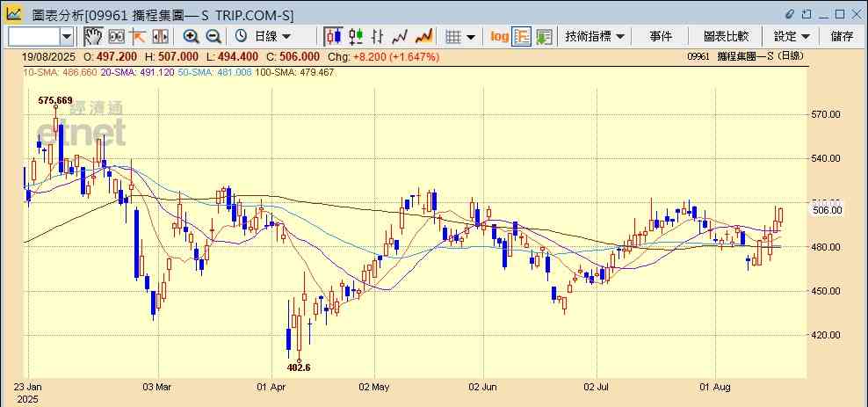Select the hand pan tool

(x=93, y=37)
